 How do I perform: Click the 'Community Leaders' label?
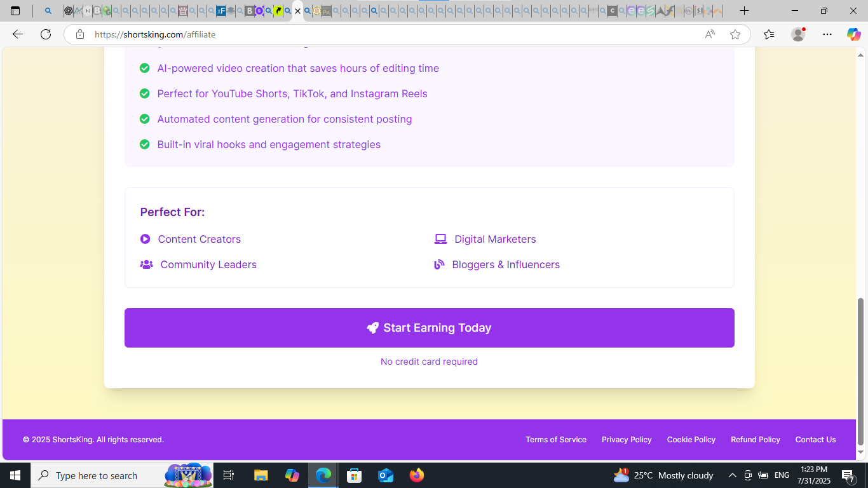208,264
